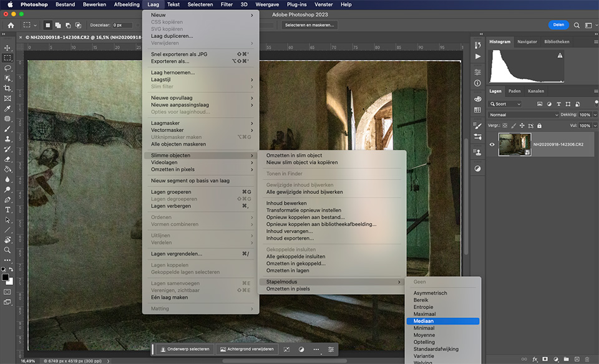Select the Zoom tool in the toolbar
Screen dimensions: 599x364
(x=7, y=251)
